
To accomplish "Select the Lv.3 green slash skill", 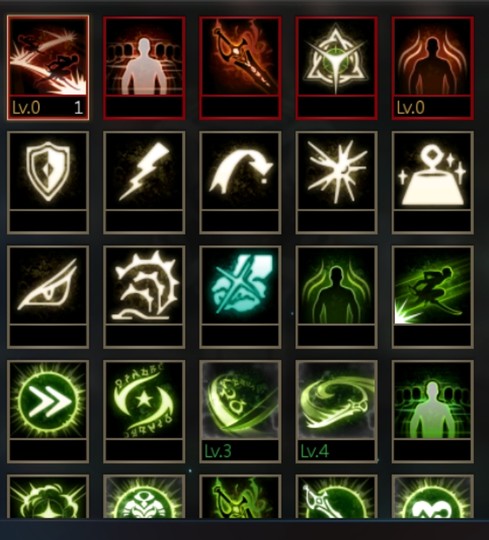I will [x=240, y=412].
